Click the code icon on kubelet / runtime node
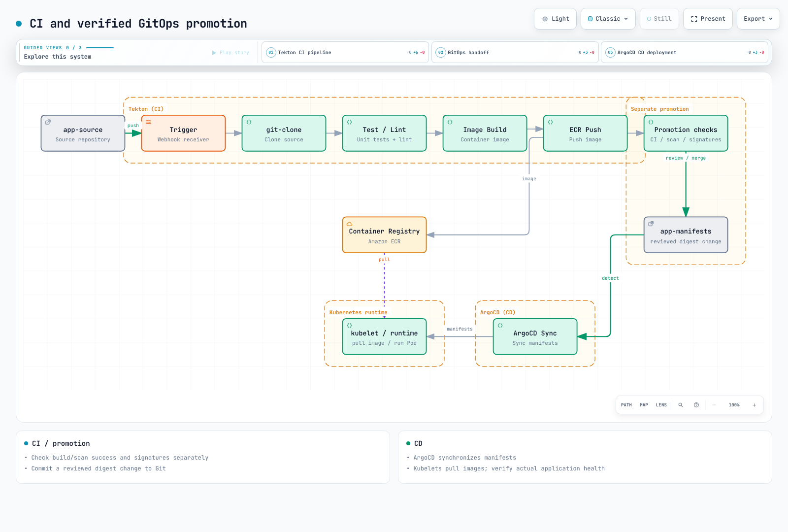This screenshot has width=788, height=532. pos(349,325)
